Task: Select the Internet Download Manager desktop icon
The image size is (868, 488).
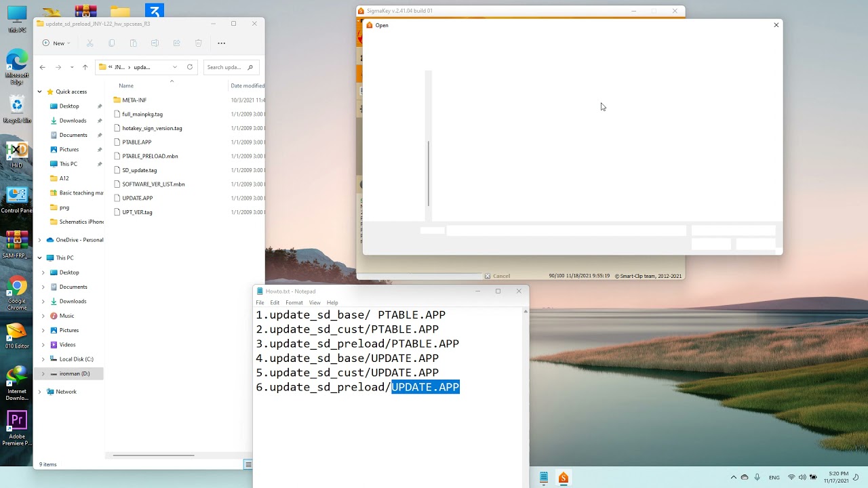Action: click(x=17, y=384)
